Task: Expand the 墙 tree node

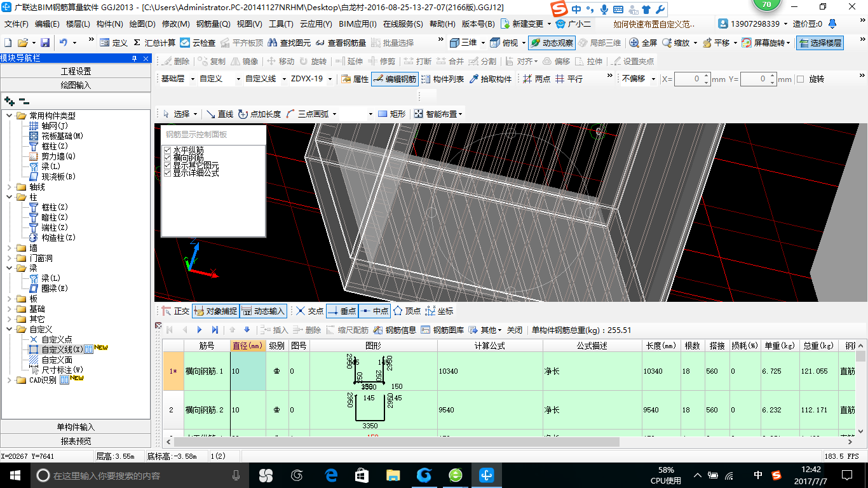Action: coord(10,248)
